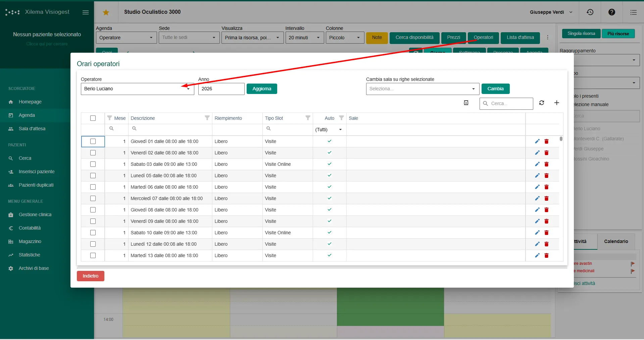
Task: Export the table to Excel icon
Action: pos(466,103)
